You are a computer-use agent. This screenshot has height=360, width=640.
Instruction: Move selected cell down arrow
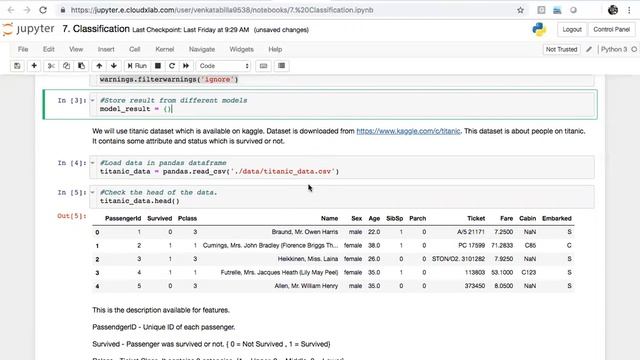click(114, 66)
